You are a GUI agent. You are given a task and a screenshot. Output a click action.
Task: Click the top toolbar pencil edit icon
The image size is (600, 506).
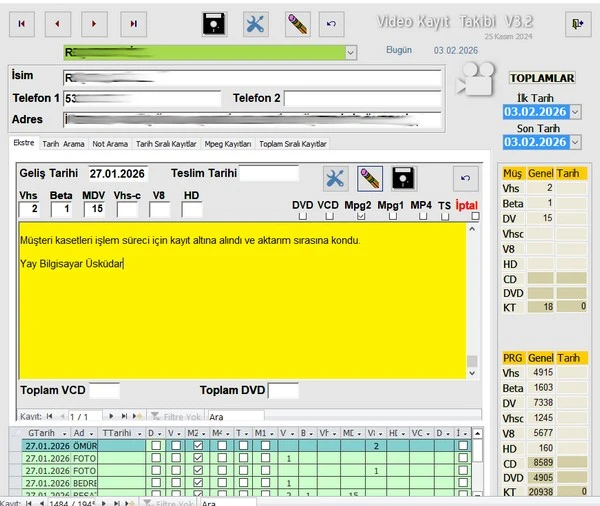point(296,23)
